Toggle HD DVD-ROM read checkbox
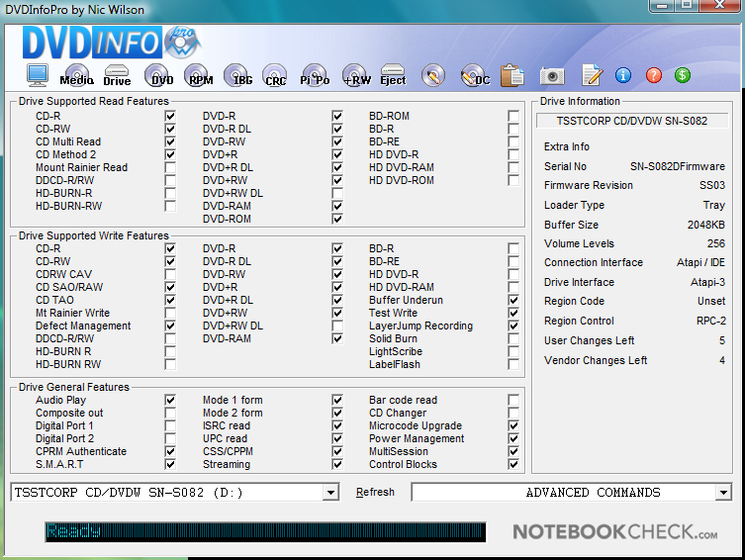This screenshot has width=745, height=560. tap(513, 180)
